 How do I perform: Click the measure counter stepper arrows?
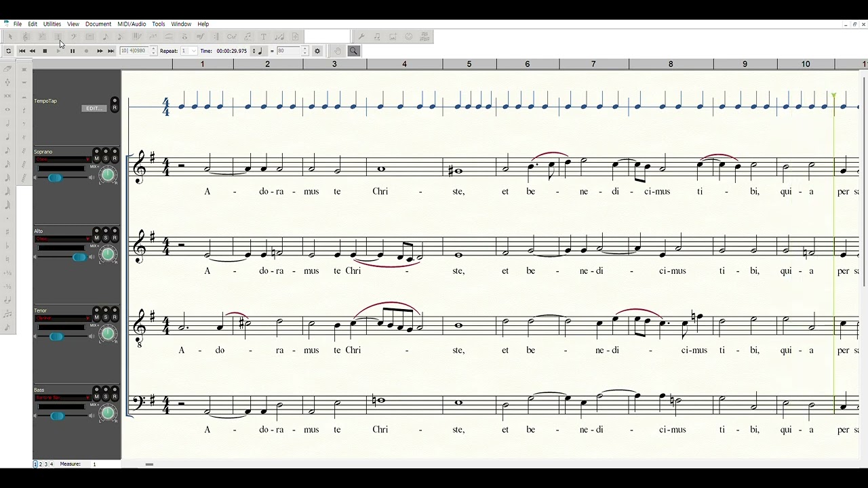(154, 51)
